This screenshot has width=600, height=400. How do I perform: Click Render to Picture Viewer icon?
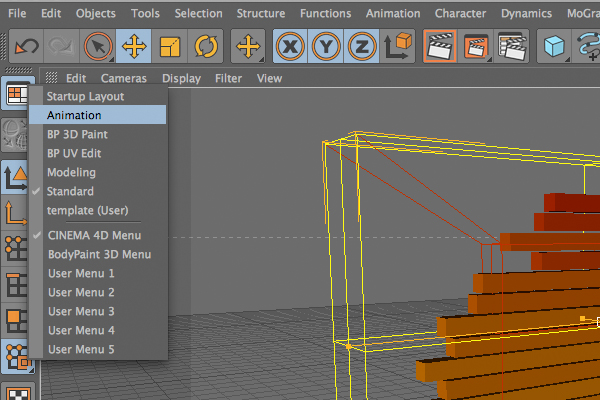coord(476,46)
